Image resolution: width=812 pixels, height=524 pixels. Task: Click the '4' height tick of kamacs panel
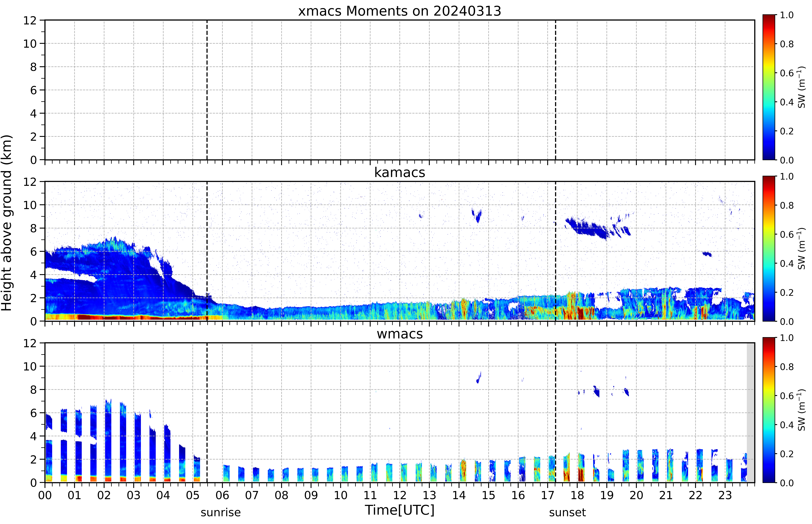[x=33, y=275]
